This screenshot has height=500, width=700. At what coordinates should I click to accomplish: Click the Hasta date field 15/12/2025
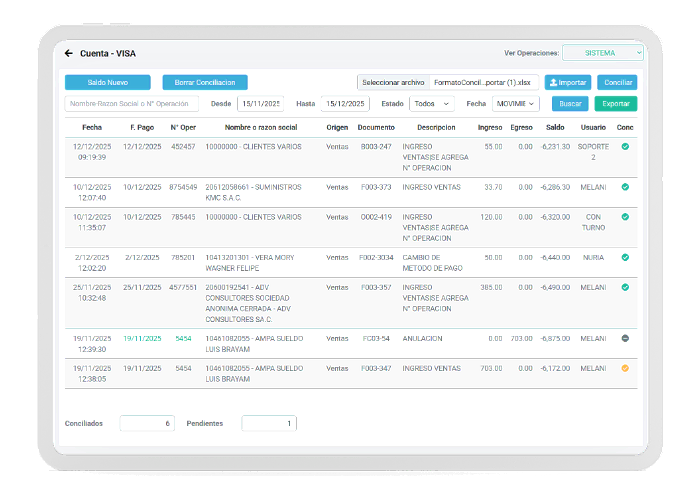pyautogui.click(x=345, y=104)
